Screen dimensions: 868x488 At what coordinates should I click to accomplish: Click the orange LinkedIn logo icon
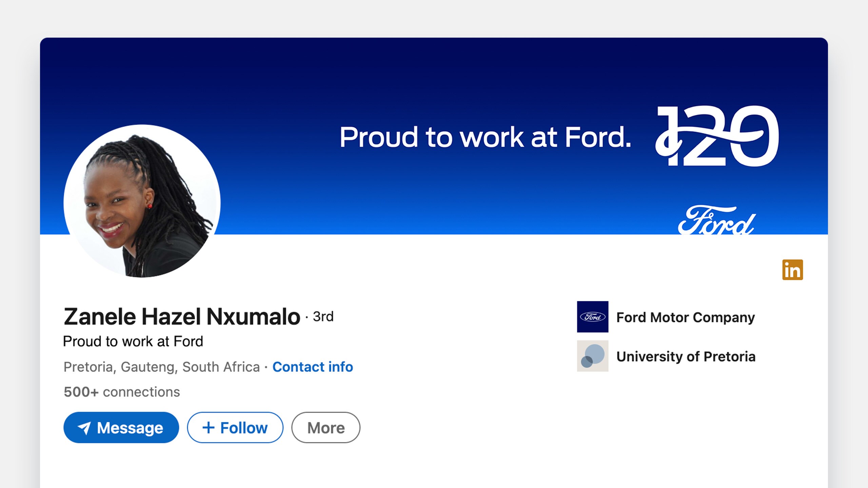point(792,270)
